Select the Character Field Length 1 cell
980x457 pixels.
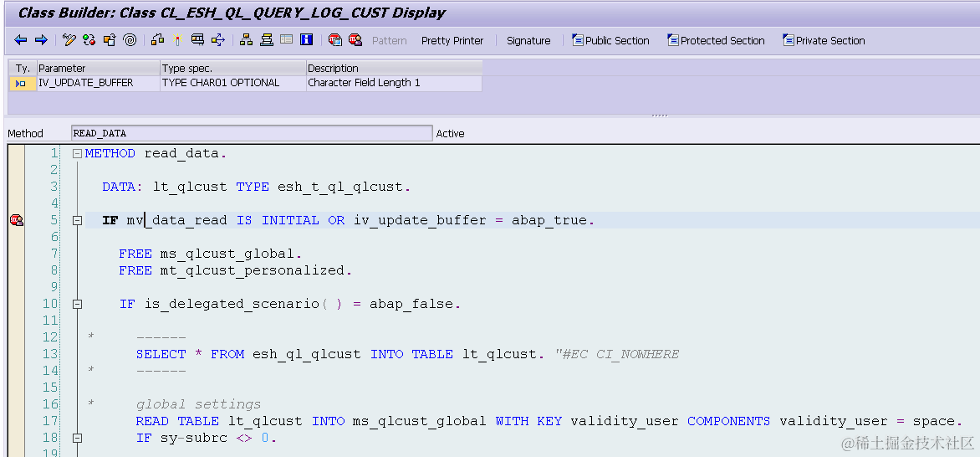[395, 83]
